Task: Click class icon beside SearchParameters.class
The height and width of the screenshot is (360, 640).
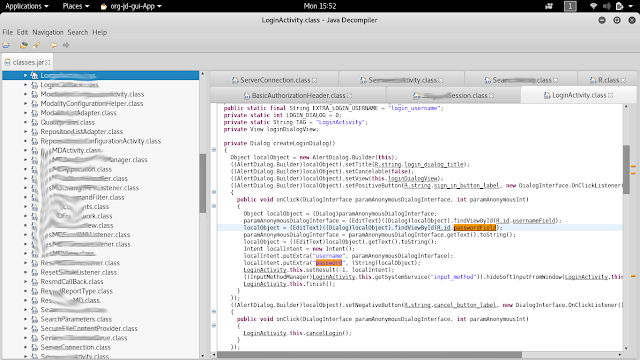Action: 35,319
